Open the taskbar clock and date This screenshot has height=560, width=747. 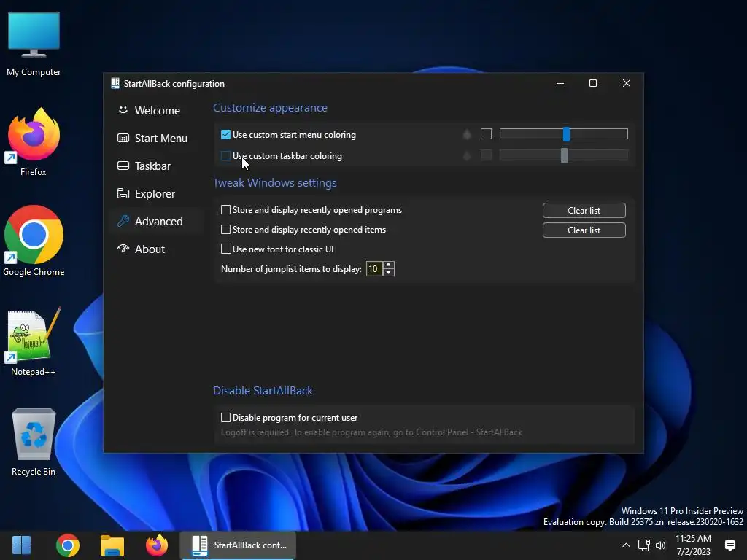coord(693,545)
